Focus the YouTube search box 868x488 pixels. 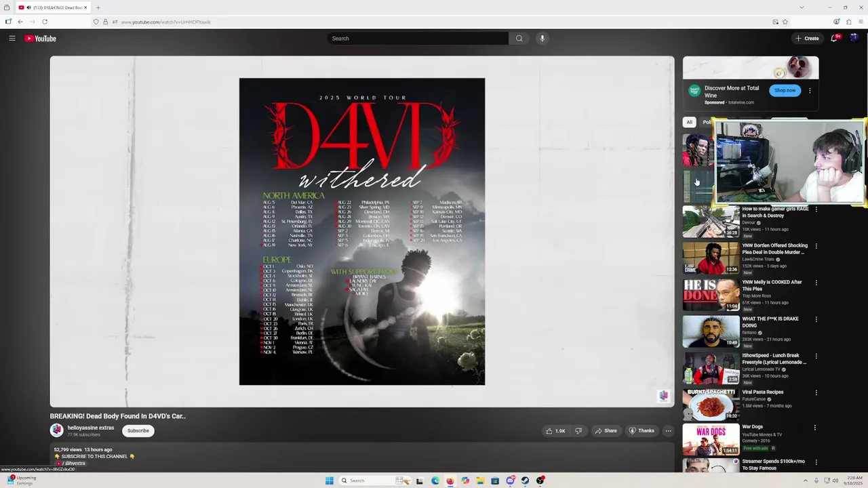click(418, 39)
